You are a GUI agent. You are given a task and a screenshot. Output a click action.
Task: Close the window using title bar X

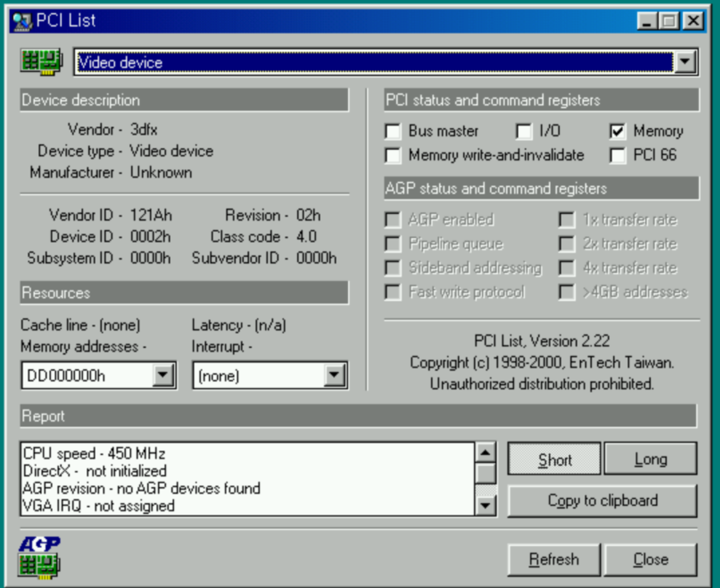coord(693,21)
